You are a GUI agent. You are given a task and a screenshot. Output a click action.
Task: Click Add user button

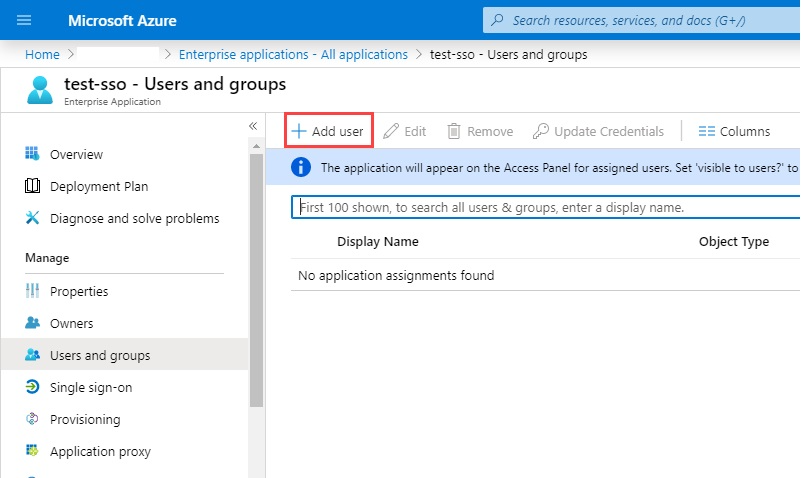tap(329, 131)
